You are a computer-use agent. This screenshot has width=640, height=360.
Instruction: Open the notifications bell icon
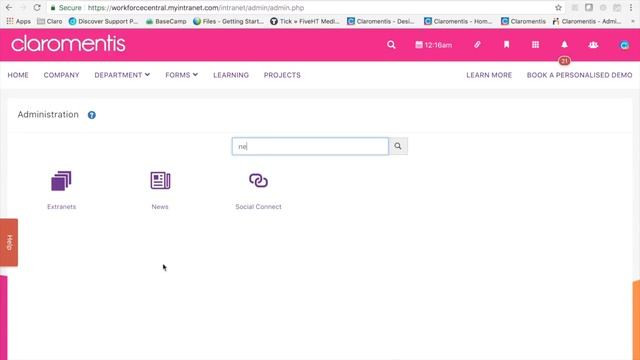(x=564, y=44)
